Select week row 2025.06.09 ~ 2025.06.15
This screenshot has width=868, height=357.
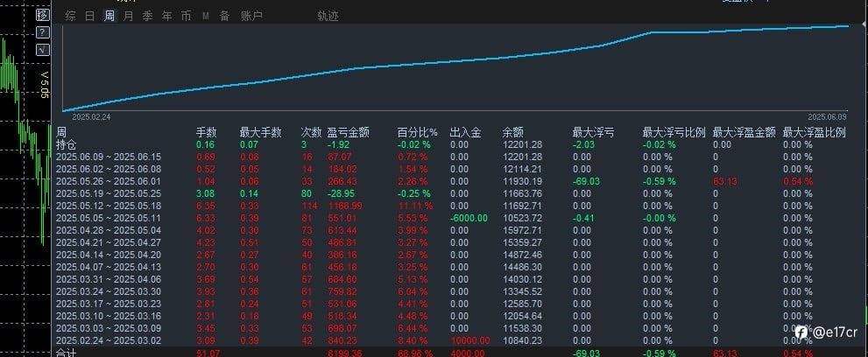click(109, 157)
